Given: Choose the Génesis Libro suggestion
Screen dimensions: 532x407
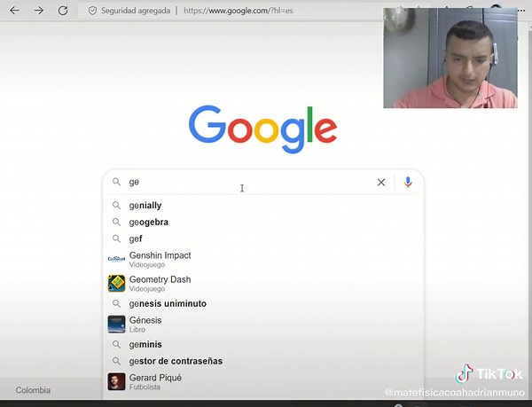Looking at the screenshot, I should click(x=263, y=325).
